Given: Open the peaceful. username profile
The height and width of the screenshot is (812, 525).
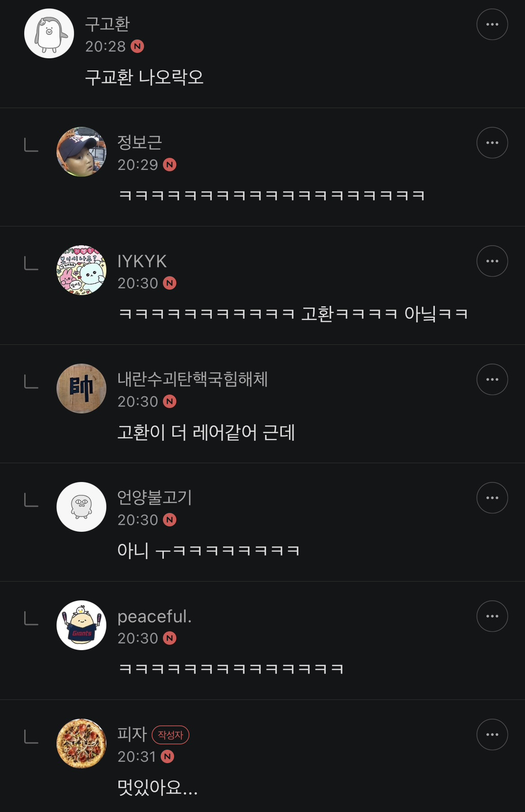Looking at the screenshot, I should [154, 616].
